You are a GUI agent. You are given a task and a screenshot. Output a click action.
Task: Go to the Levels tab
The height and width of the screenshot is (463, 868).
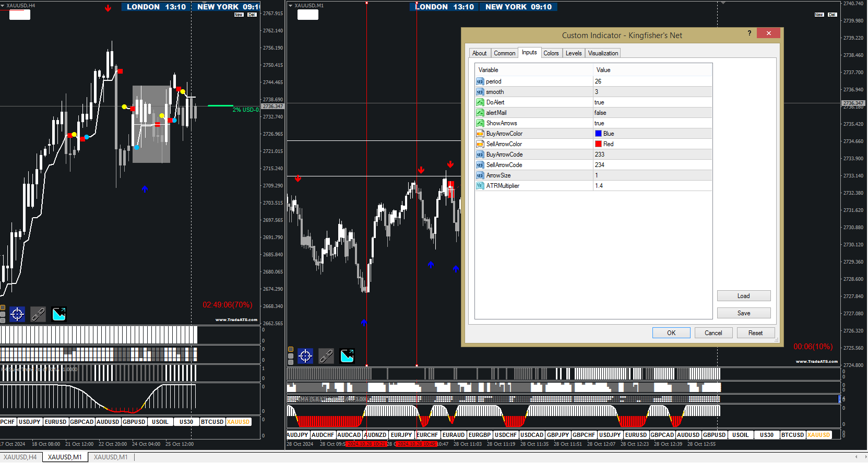click(574, 53)
